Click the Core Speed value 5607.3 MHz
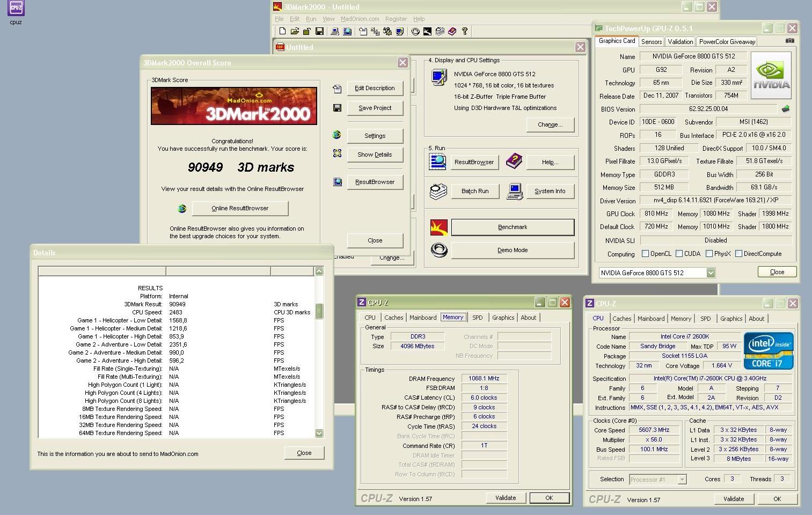 [x=654, y=430]
